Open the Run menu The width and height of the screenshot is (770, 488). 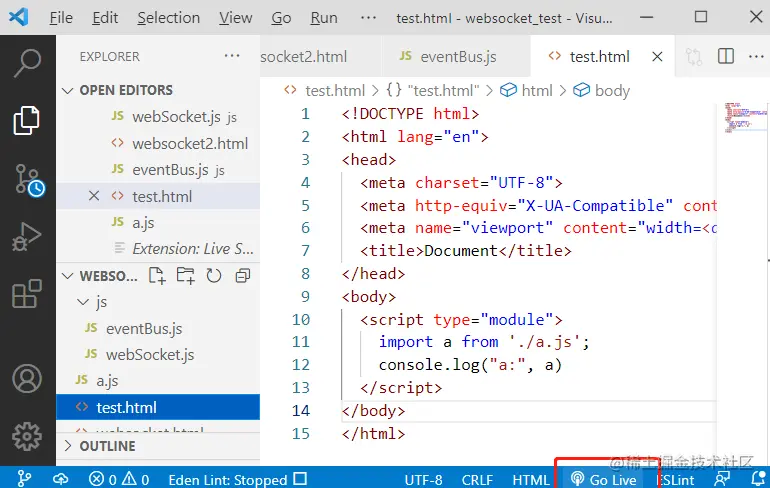point(324,18)
